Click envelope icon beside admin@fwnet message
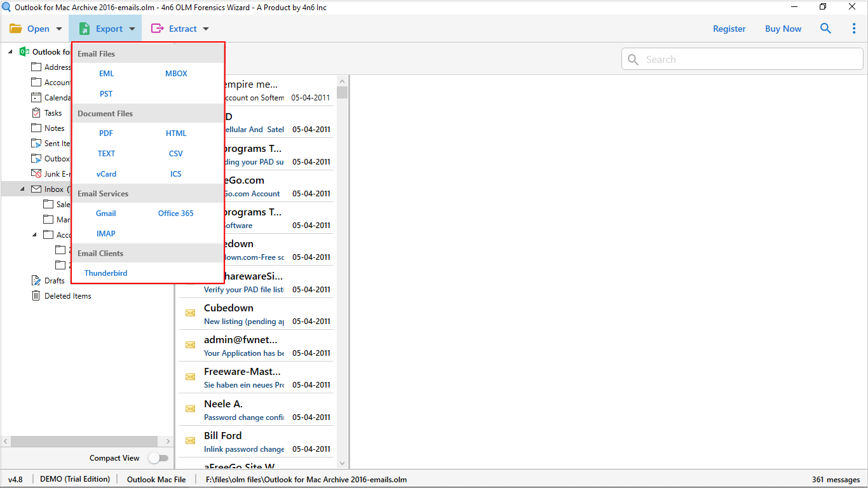This screenshot has width=868, height=488. (190, 344)
